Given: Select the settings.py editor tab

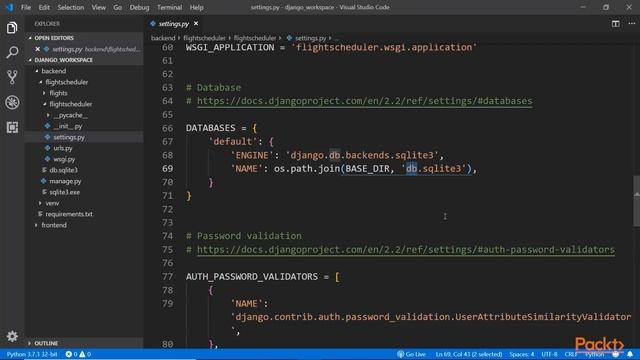Looking at the screenshot, I should click(x=174, y=24).
